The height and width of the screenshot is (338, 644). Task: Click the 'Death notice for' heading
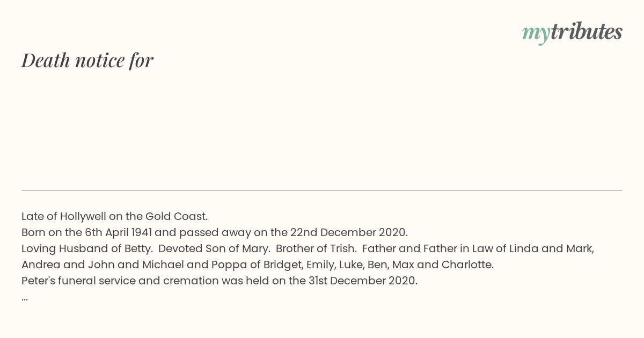click(87, 61)
